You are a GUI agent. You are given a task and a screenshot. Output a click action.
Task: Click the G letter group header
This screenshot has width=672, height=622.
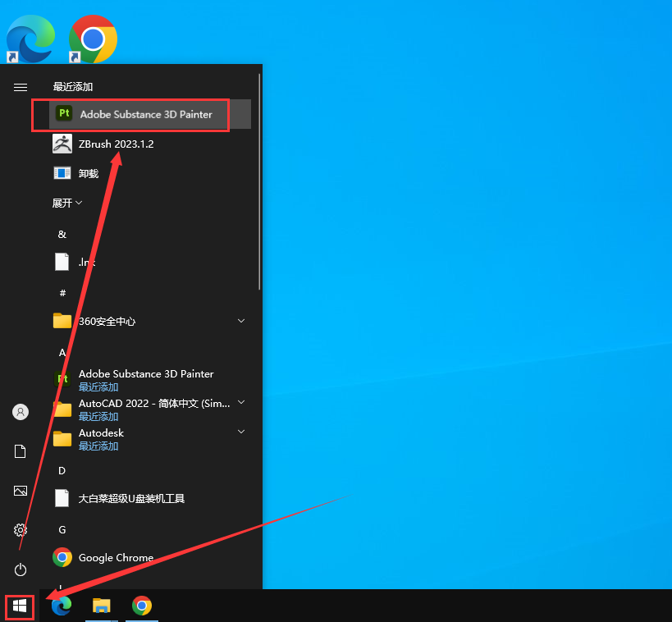click(62, 530)
